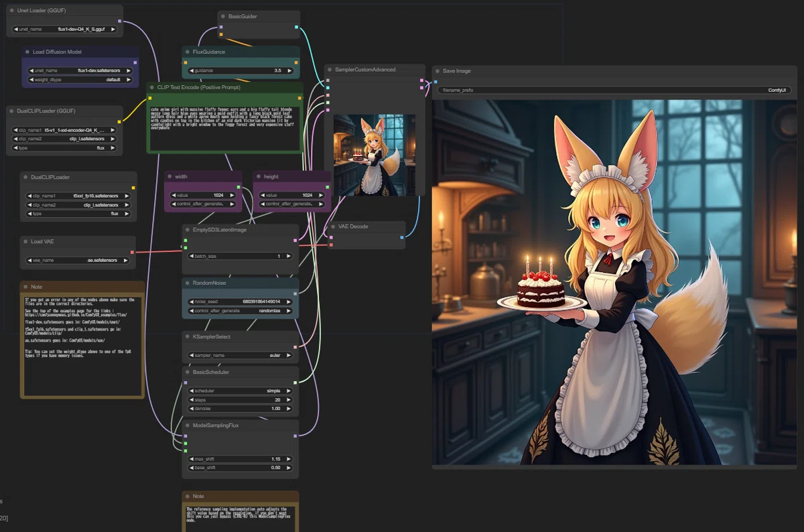This screenshot has height=532, width=804.
Task: Click the blue images input slot on Save Image
Action: click(435, 81)
